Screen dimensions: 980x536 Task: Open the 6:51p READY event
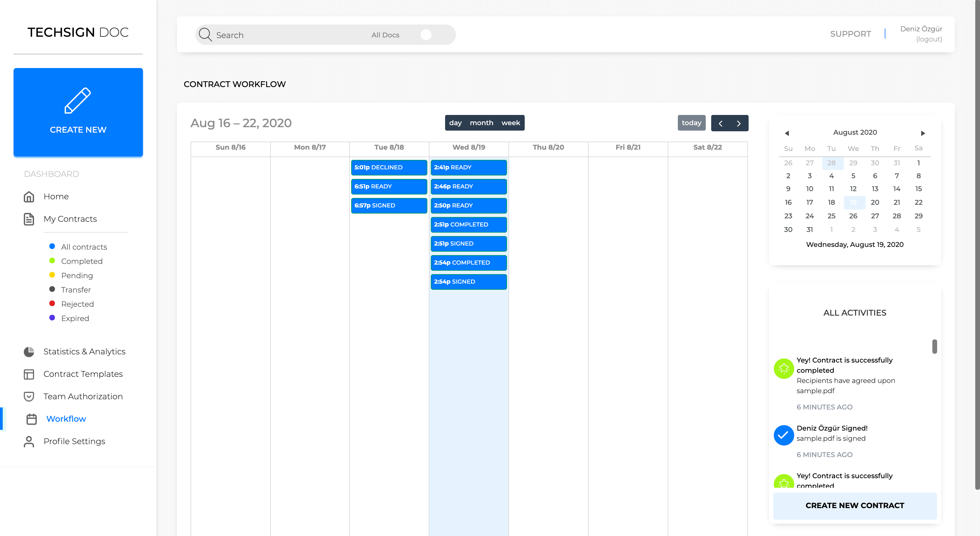pyautogui.click(x=389, y=187)
